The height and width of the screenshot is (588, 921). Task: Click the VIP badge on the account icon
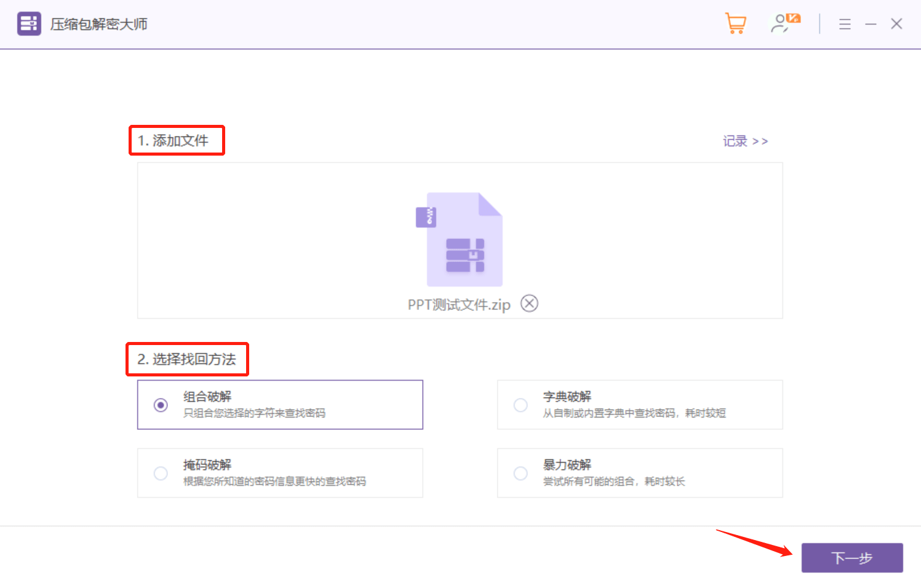[x=794, y=18]
